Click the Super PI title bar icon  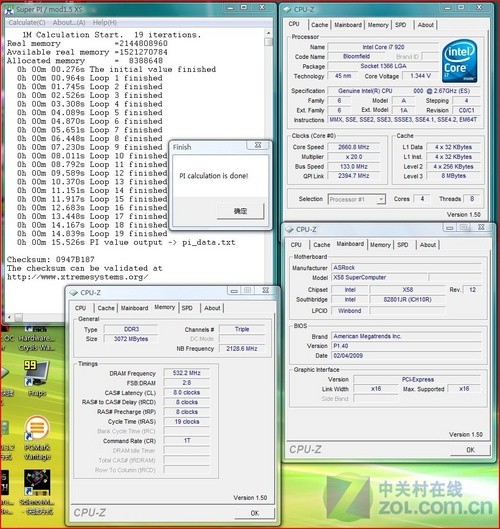(x=9, y=9)
